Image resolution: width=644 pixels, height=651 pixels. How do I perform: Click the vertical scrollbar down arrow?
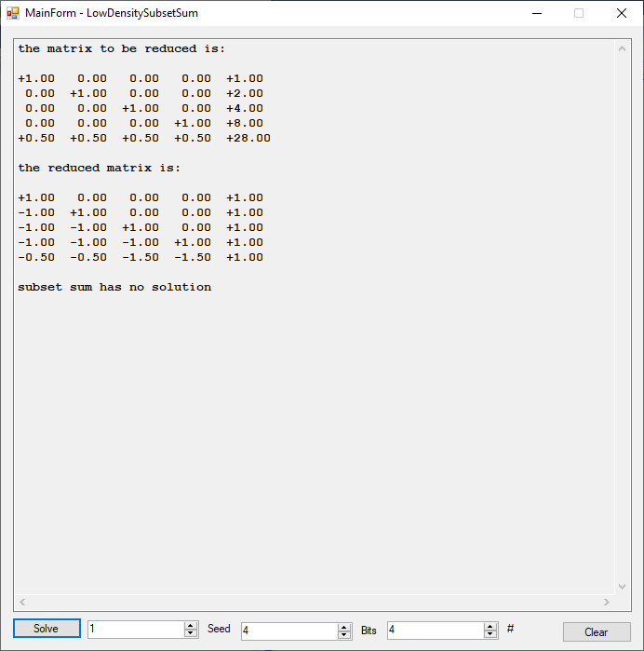pyautogui.click(x=622, y=586)
